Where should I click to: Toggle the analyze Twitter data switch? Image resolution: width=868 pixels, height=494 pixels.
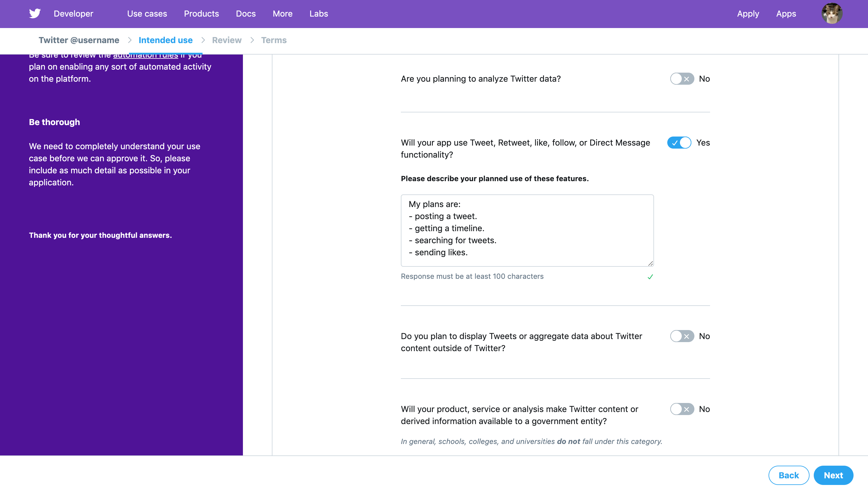click(x=682, y=79)
